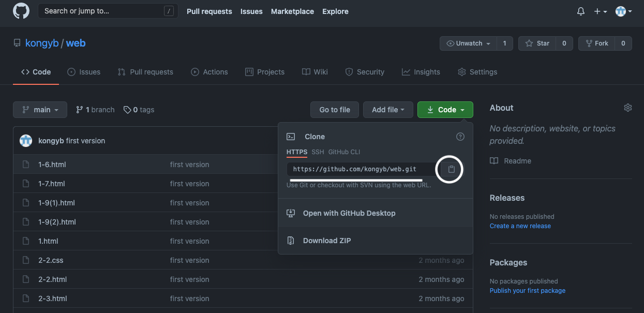Choose Open with GitHub Desktop
This screenshot has width=644, height=313.
376,213
